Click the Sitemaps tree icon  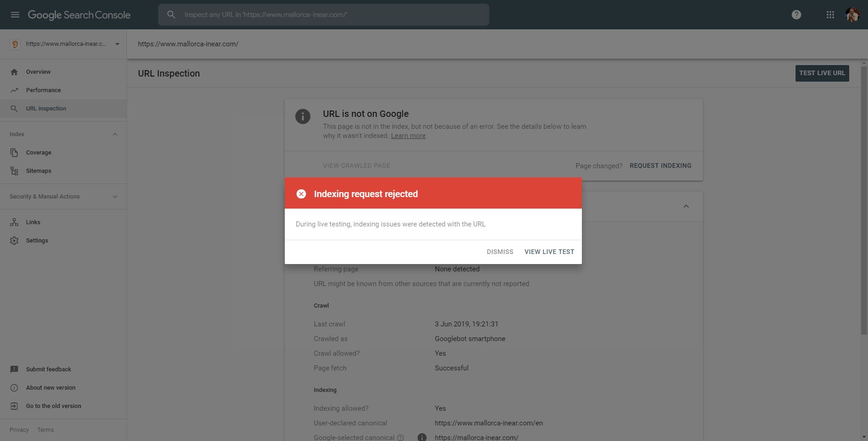14,171
